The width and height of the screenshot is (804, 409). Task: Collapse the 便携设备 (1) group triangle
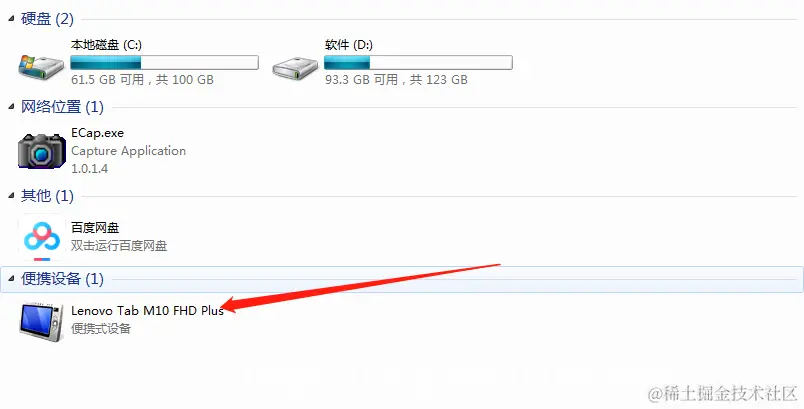click(x=11, y=279)
